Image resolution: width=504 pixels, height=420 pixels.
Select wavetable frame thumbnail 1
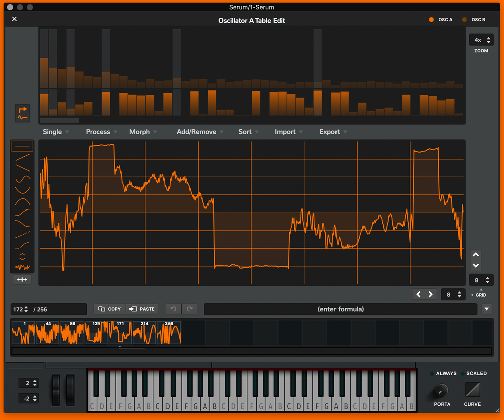(23, 333)
